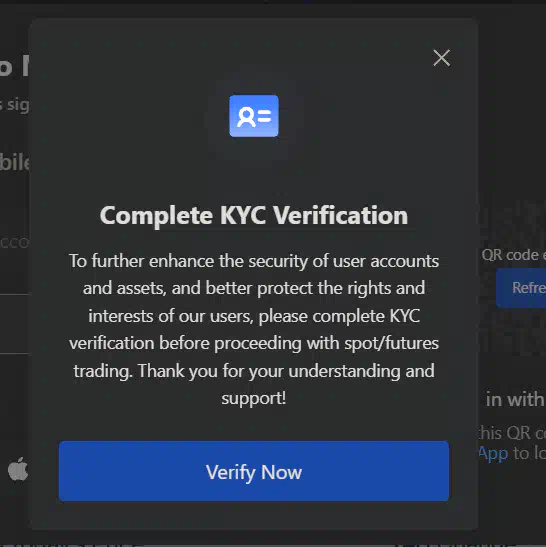Start verification with Verify Now button
546x547 pixels.
pos(254,471)
